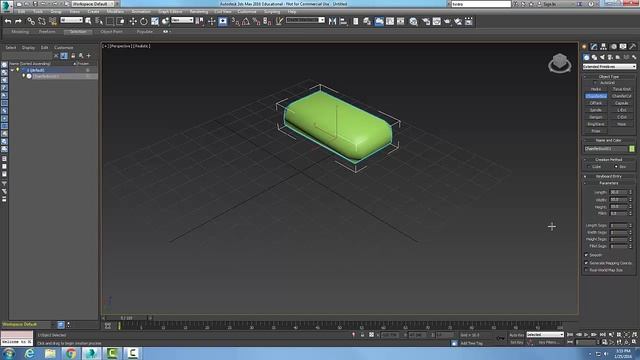Click the Capsule object button
The height and width of the screenshot is (360, 640).
pos(622,103)
